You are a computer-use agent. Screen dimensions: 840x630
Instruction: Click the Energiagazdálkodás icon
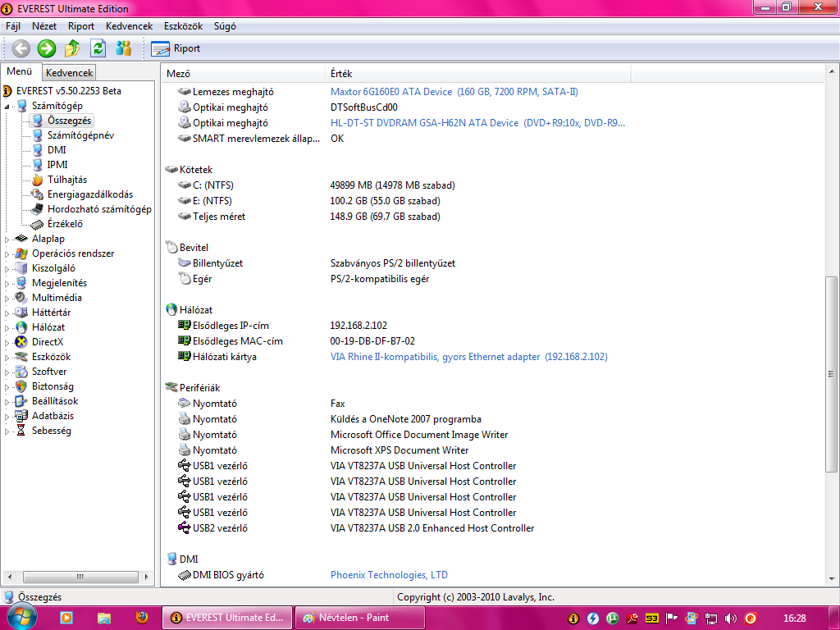click(38, 194)
